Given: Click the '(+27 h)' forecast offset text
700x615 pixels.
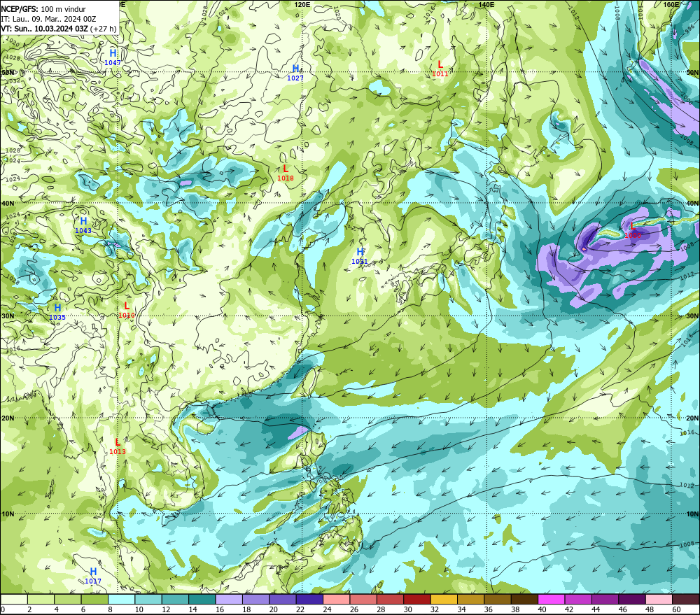Looking at the screenshot, I should point(103,29).
